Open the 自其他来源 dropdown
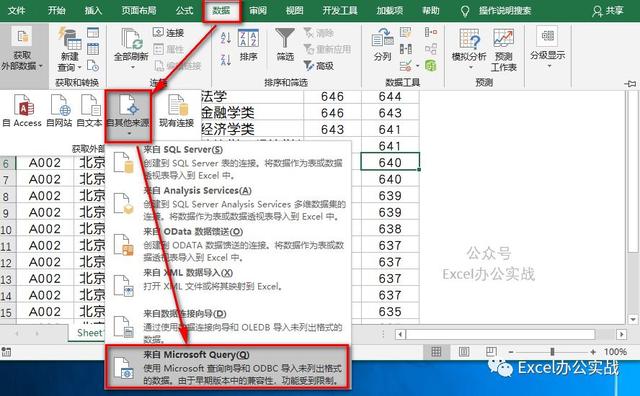 click(129, 116)
